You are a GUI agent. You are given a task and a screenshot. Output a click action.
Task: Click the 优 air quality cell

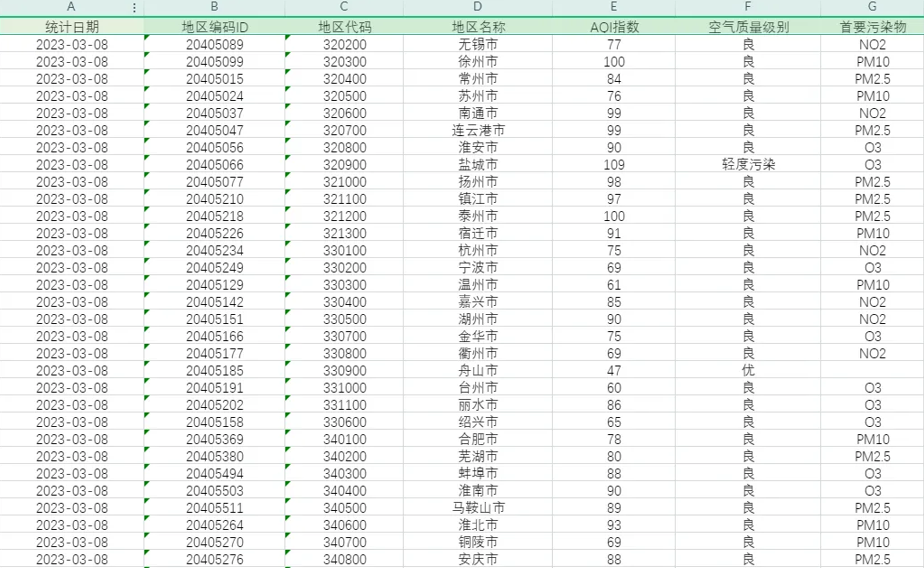(748, 370)
